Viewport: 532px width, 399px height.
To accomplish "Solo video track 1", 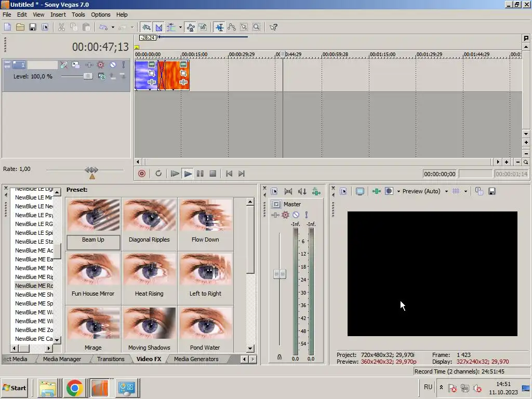I will tap(124, 64).
